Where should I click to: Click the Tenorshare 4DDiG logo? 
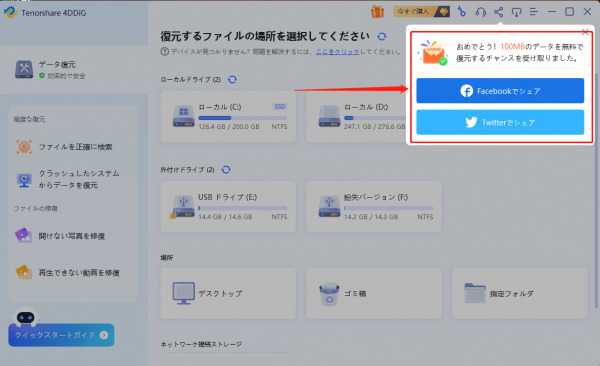click(x=10, y=12)
